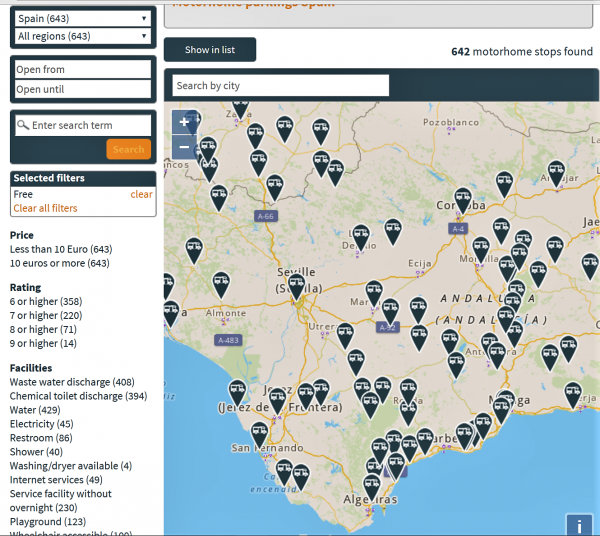600x536 pixels.
Task: Select the motorhome marker above Córdoba
Action: click(x=462, y=198)
